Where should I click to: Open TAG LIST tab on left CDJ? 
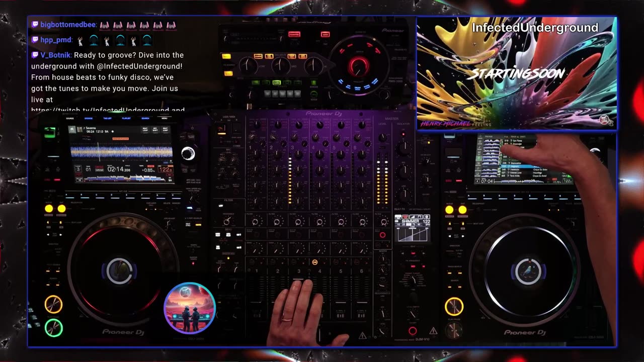pyautogui.click(x=107, y=118)
